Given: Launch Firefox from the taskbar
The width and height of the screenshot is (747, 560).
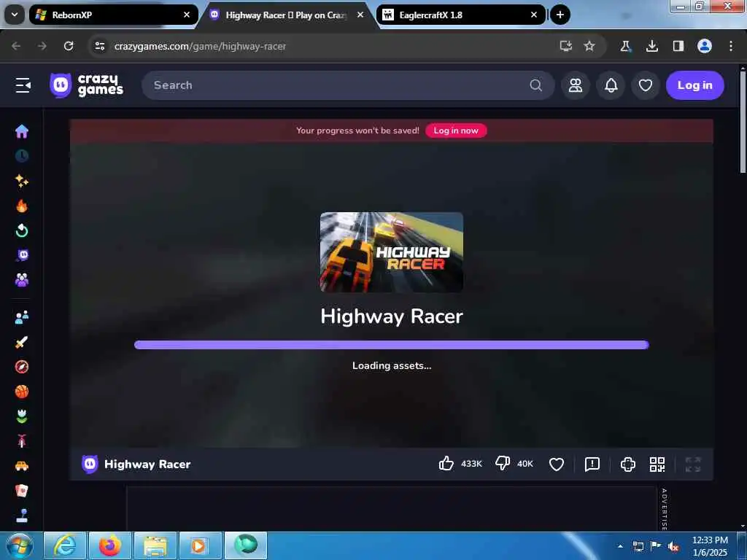Looking at the screenshot, I should [x=110, y=545].
